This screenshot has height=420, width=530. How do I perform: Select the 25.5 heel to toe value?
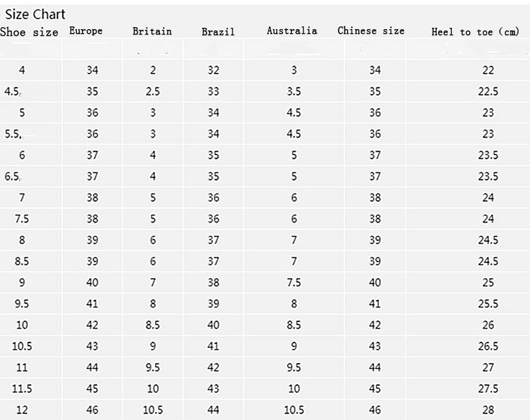tap(488, 304)
